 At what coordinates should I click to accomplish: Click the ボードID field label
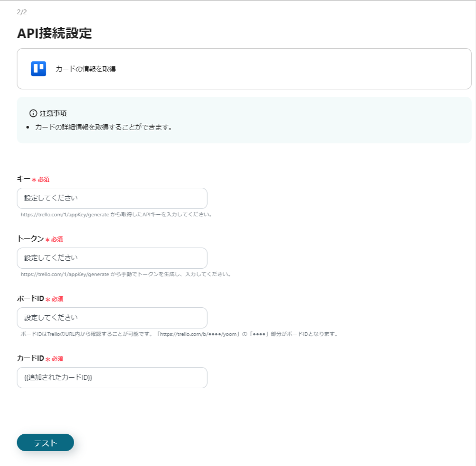[x=31, y=298]
